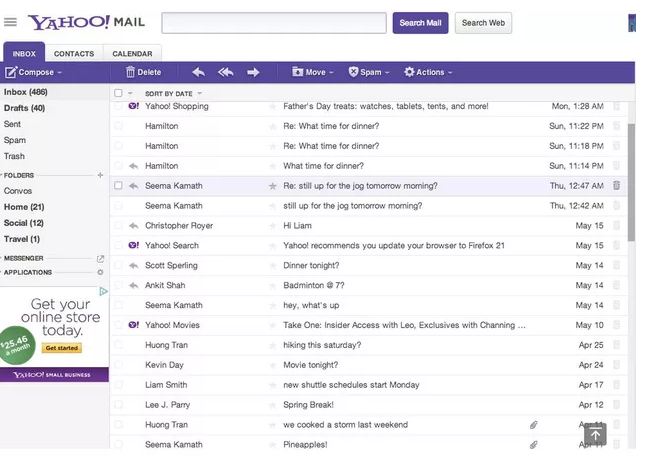Click Yahoo icon beside Yahoo! Movies sender
647x467 pixels.
134,325
